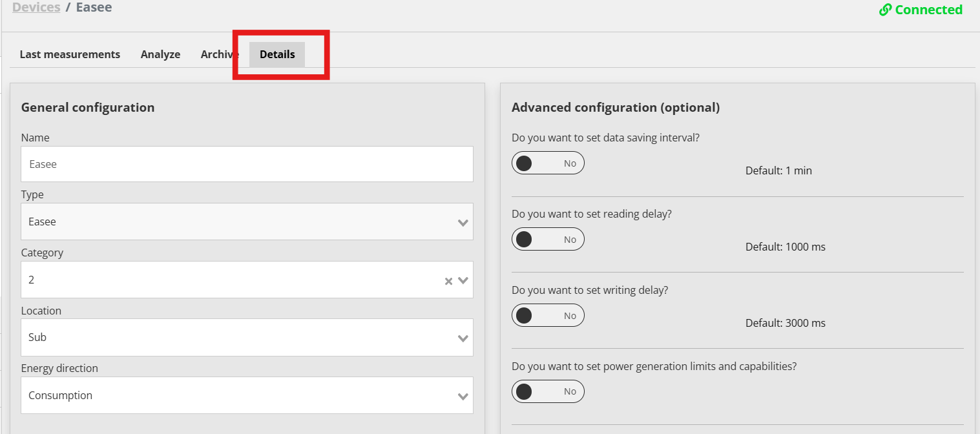Expand the Energy direction chevron arrow
The image size is (980, 434).
click(463, 397)
